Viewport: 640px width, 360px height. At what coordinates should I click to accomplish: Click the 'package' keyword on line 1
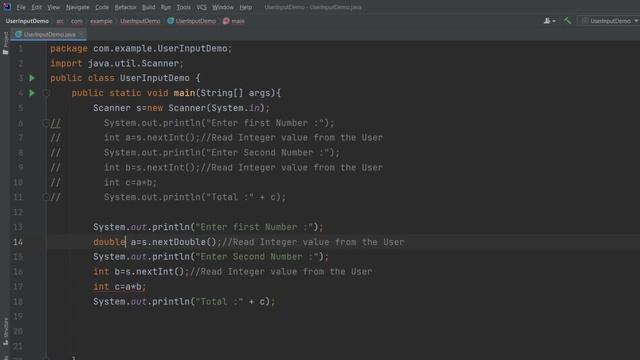[x=69, y=49]
